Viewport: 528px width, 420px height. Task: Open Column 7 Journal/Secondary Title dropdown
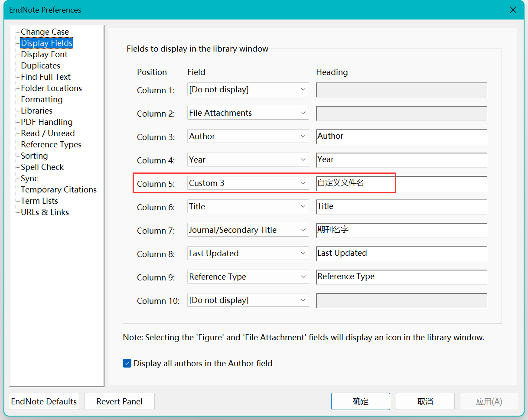[x=248, y=230]
